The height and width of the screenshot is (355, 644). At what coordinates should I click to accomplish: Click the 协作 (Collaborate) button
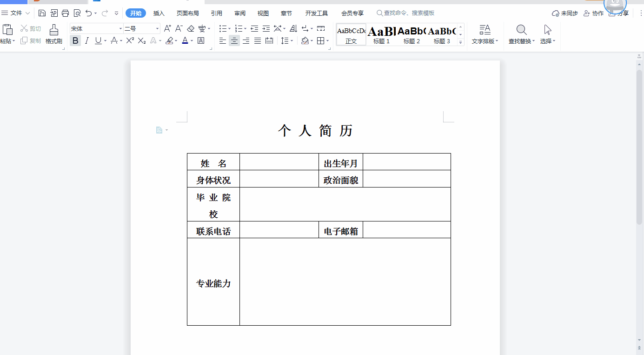tap(593, 13)
